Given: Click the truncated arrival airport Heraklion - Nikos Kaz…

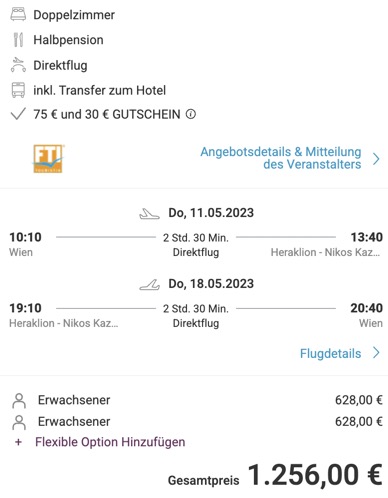Looking at the screenshot, I should click(x=325, y=252).
